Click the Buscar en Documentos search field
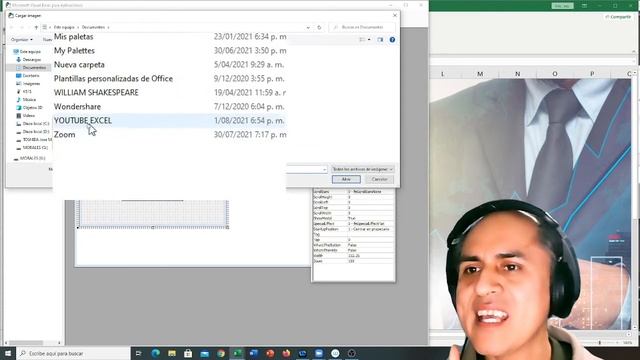Screen dimensions: 640x360 [x=362, y=27]
